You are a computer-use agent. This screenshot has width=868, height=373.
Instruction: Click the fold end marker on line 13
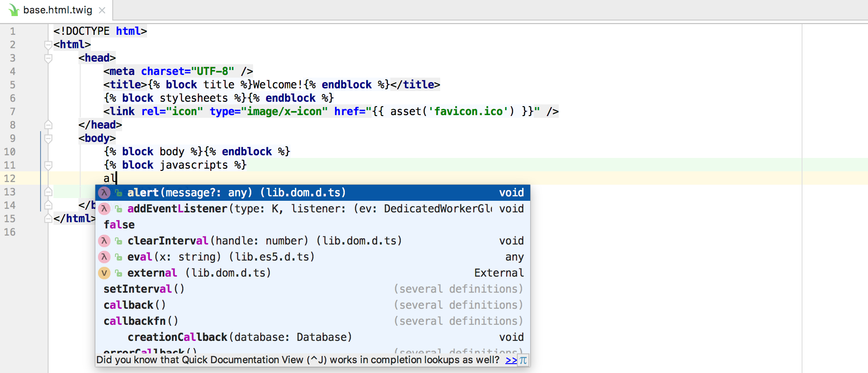tap(48, 192)
